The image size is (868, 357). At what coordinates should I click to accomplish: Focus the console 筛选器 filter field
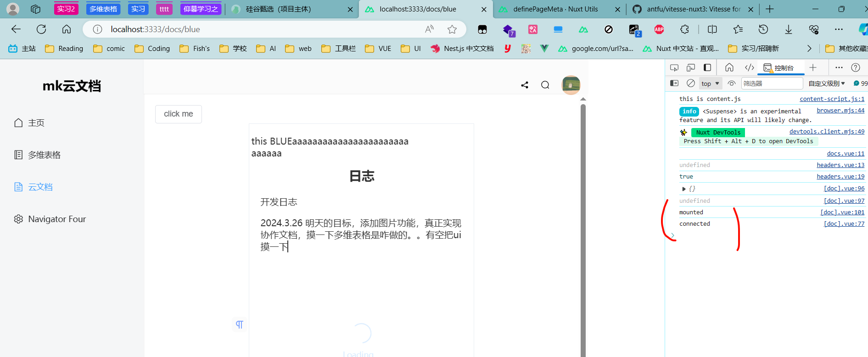[771, 84]
